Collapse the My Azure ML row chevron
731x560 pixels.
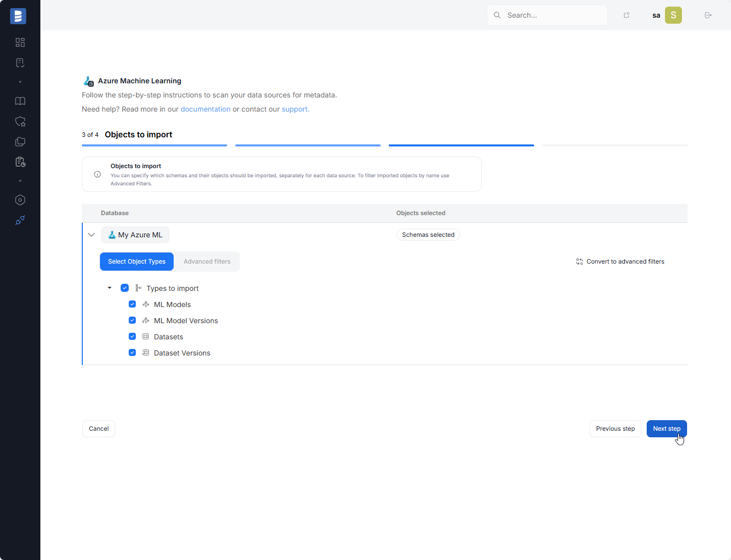(91, 235)
